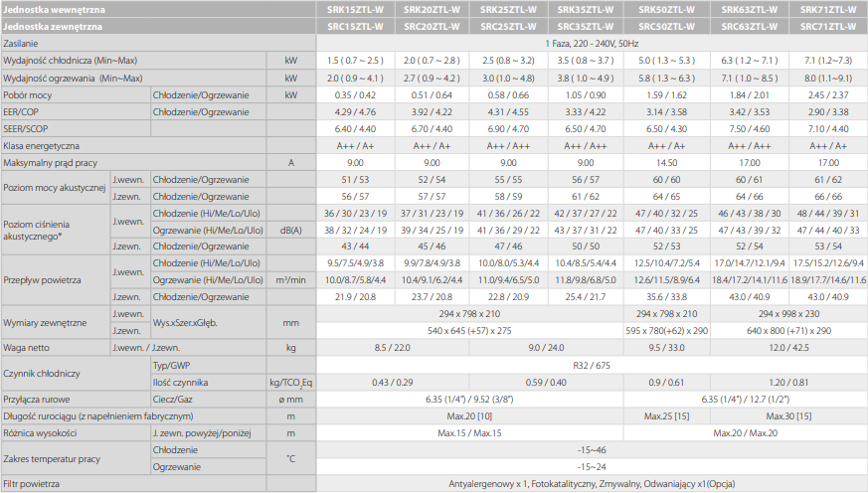Select SEER/SCOP value 7.50 / 4.60
This screenshot has width=868, height=493.
point(750,129)
